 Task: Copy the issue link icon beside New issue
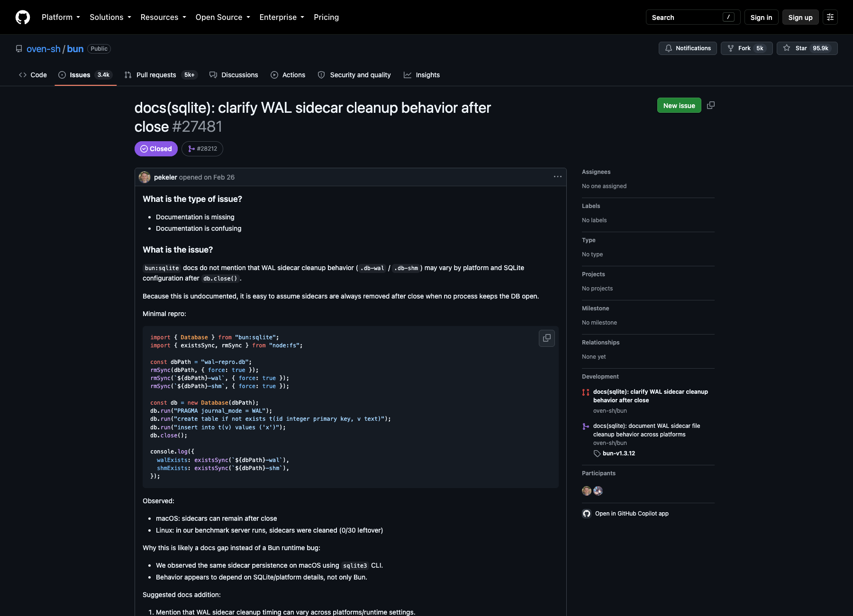711,105
